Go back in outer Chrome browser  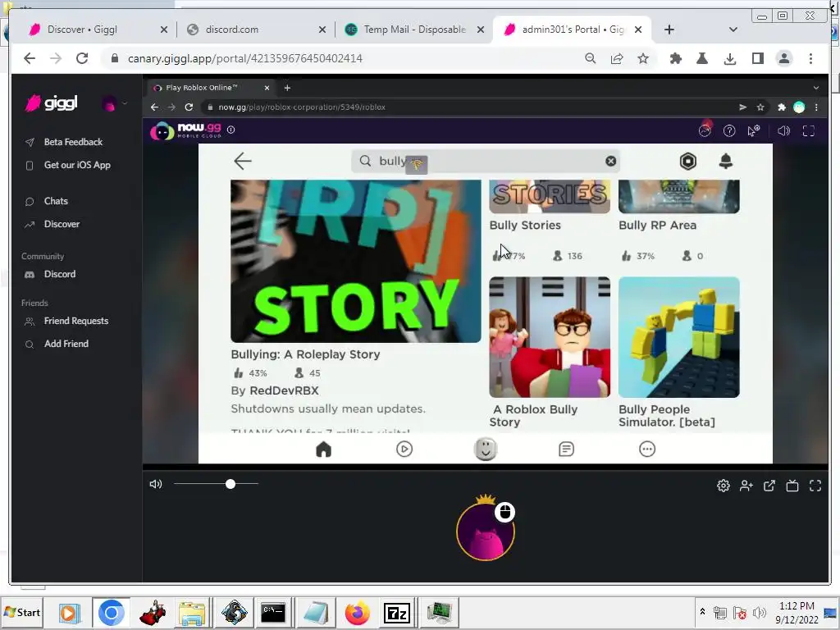coord(30,58)
